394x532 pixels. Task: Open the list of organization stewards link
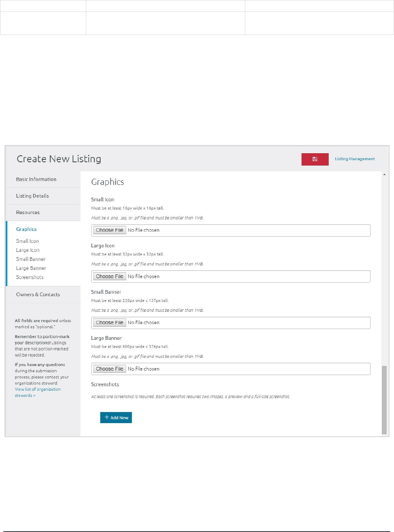click(x=37, y=392)
